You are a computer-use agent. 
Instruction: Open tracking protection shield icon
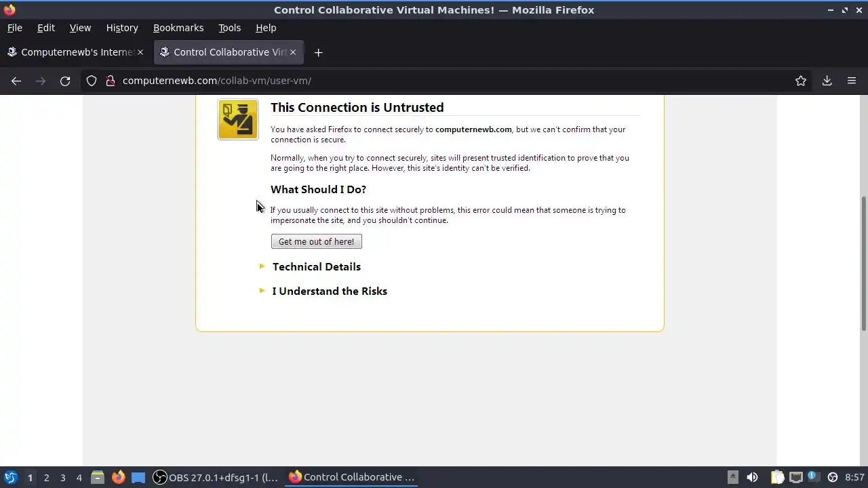[x=92, y=81]
